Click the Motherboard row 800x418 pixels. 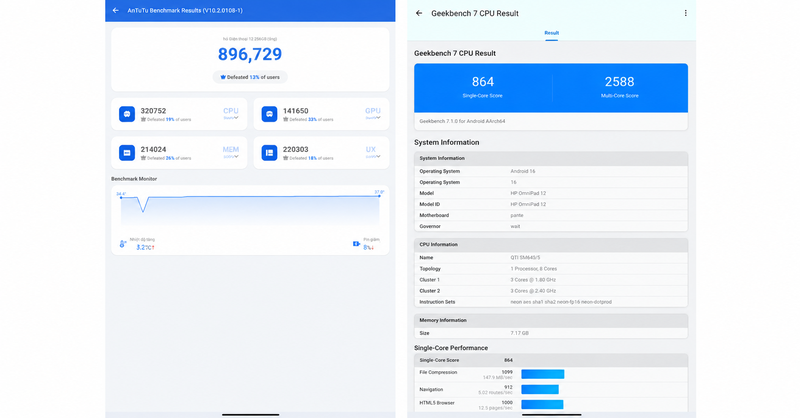[x=551, y=215]
